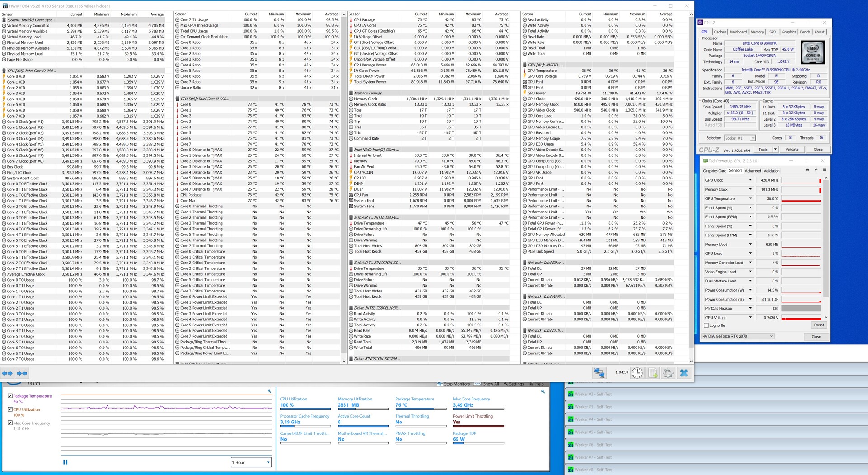Image resolution: width=868 pixels, height=475 pixels.
Task: Open the GPU Temperature sensor dropdown in GPU-Z
Action: (x=750, y=198)
